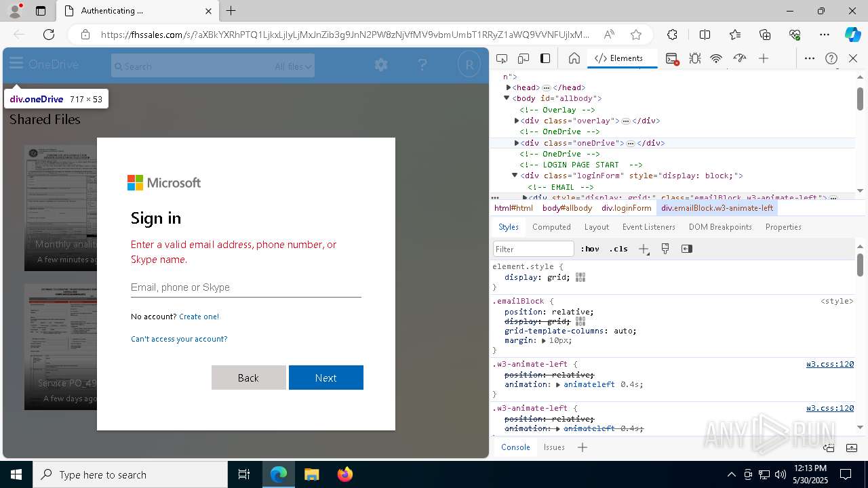Open a new browser tab
The height and width of the screenshot is (488, 868).
pos(231,11)
